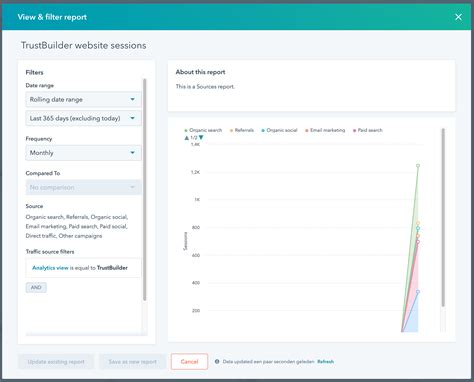Toggle Email marketing legend series
Viewport: 474px width, 382px height.
coord(325,130)
